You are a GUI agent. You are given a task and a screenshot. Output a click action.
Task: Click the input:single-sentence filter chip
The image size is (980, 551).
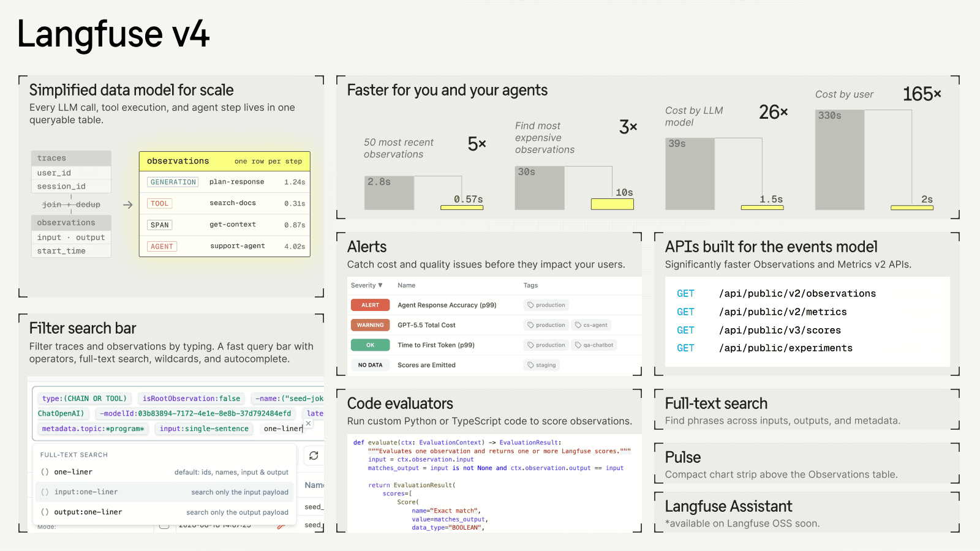click(x=204, y=429)
